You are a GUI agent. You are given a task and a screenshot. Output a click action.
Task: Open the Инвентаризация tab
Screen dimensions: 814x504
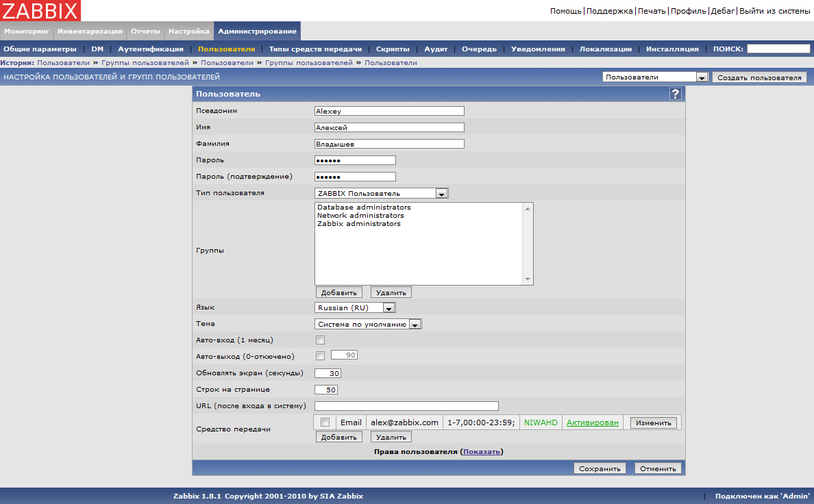[x=90, y=31]
